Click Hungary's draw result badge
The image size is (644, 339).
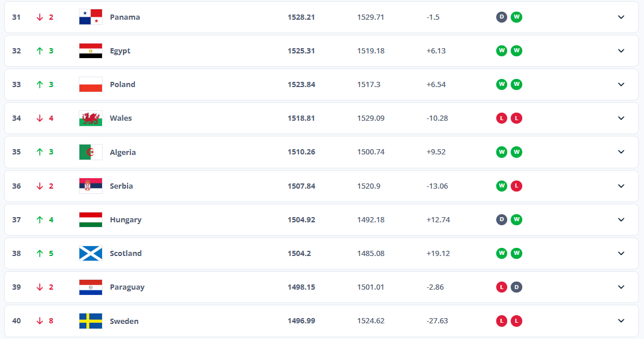(501, 219)
